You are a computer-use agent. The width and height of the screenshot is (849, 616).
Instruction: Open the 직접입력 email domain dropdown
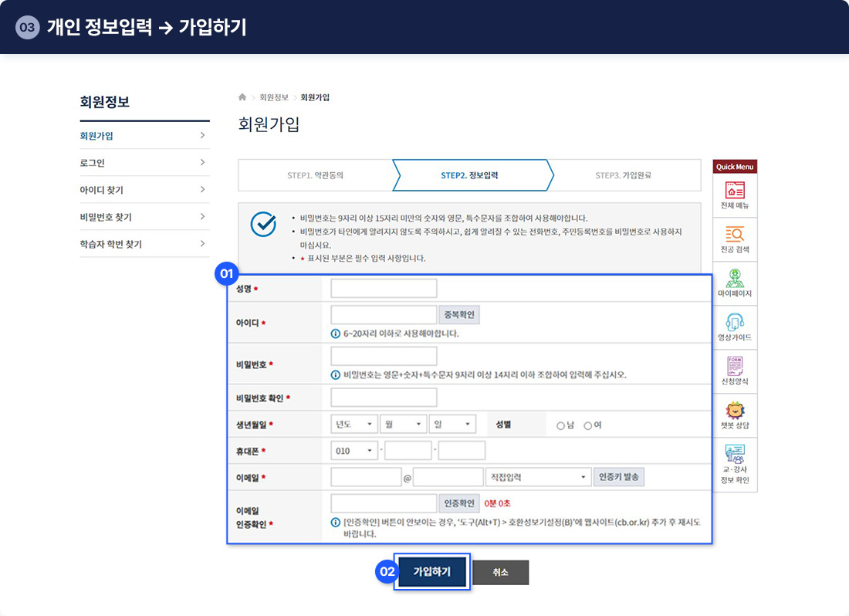click(x=538, y=477)
